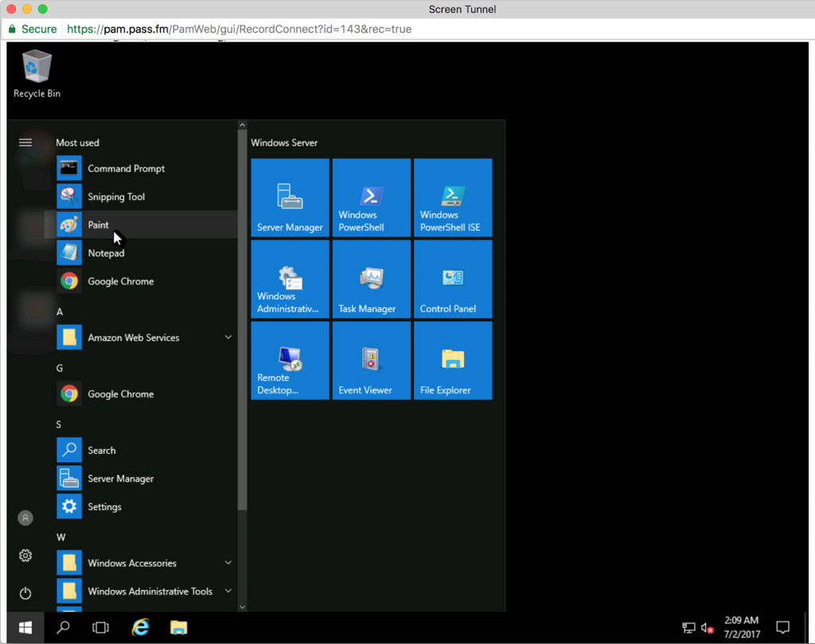
Task: Launch the Server Manager tile
Action: pos(290,197)
